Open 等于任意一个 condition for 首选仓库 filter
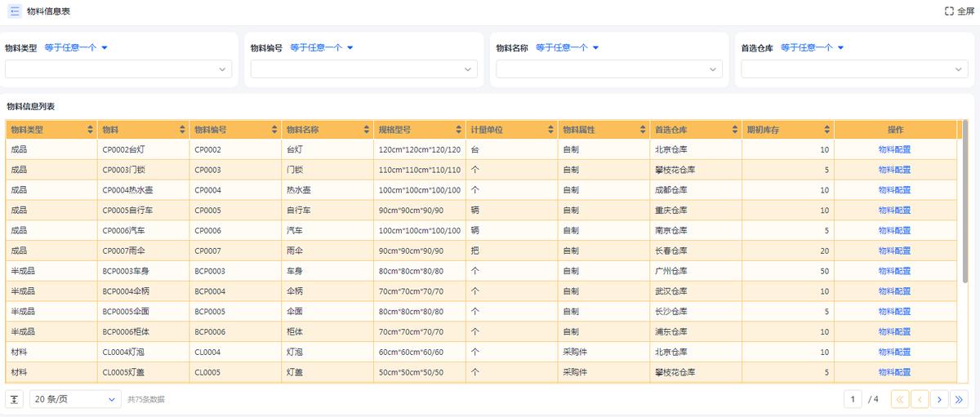This screenshot has height=417, width=980. coord(813,48)
